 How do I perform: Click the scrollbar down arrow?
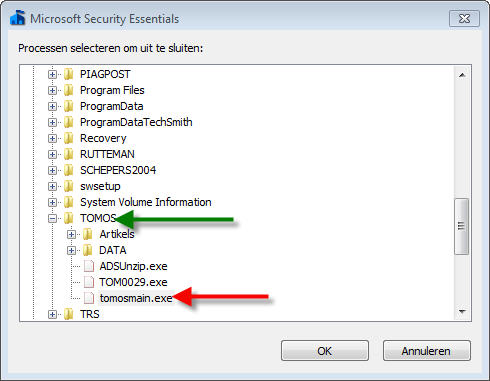coord(462,312)
